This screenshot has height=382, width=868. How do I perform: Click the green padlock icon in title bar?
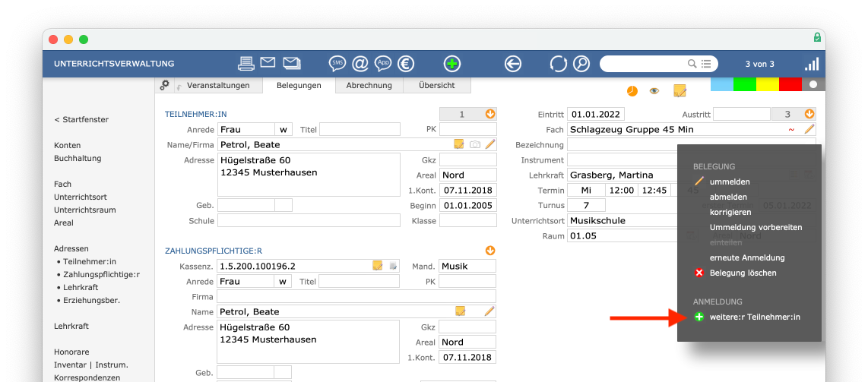point(817,37)
